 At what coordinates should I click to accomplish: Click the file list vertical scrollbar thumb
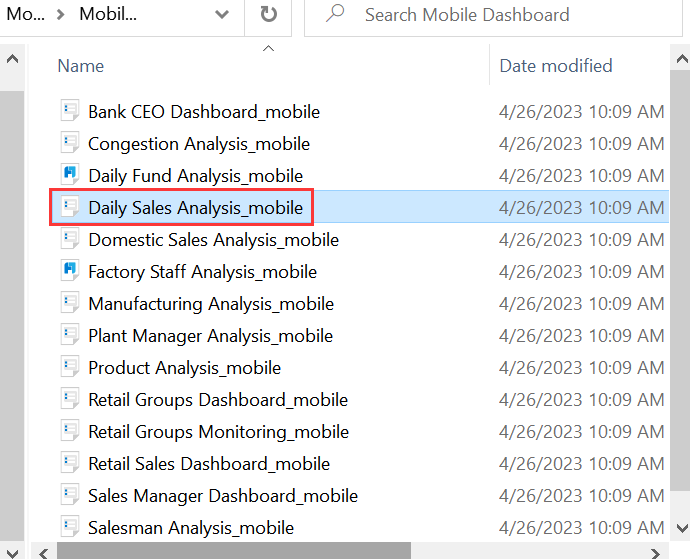click(x=680, y=280)
